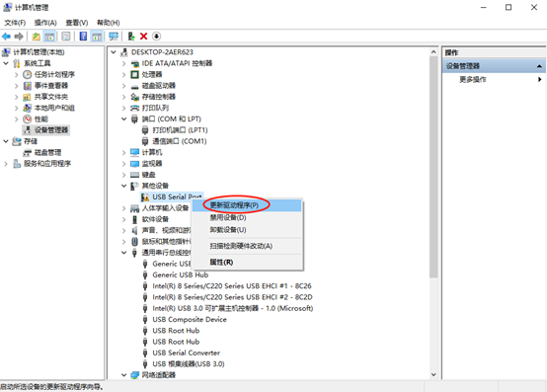Viewport: 547px width, 392px height.
Task: Select 任务计划程序 in the left tree
Action: coord(54,74)
